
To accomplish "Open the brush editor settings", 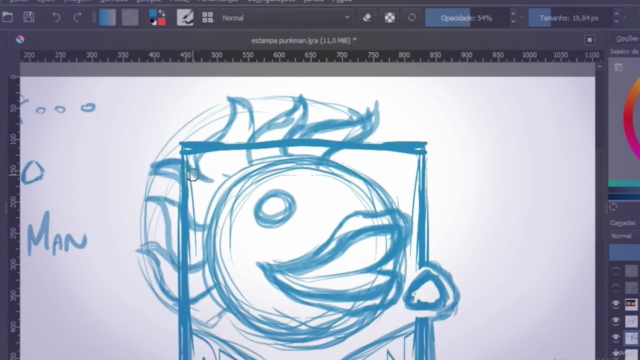I will 185,18.
